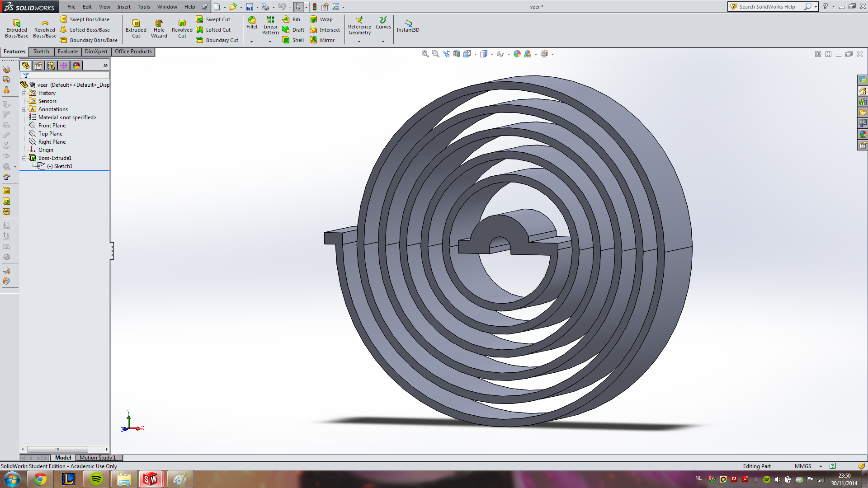This screenshot has height=488, width=868.
Task: Expand the Annotations folder node
Action: pyautogui.click(x=24, y=109)
